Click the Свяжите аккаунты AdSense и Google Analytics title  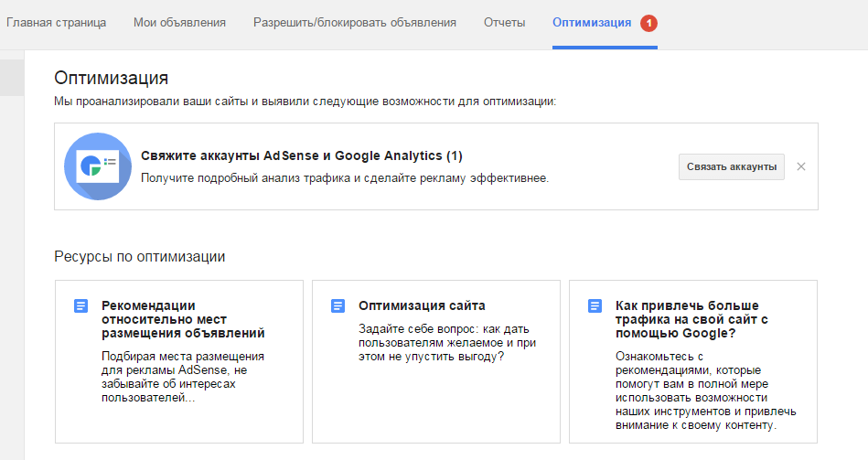click(302, 155)
